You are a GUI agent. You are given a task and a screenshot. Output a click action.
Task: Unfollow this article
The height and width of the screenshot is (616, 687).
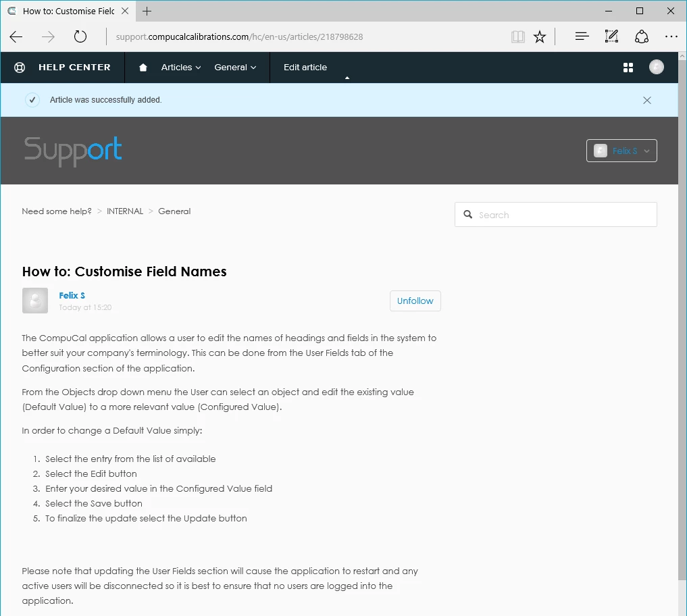415,301
